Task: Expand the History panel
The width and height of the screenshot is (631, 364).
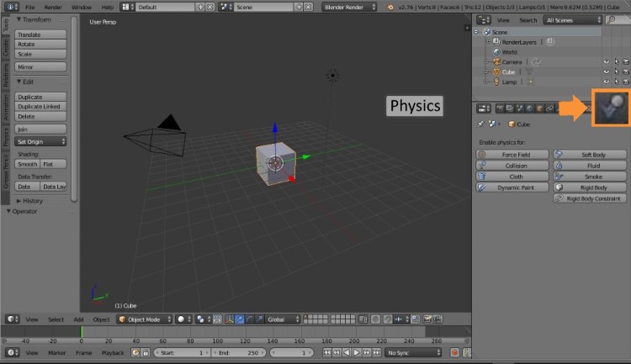Action: tap(19, 201)
